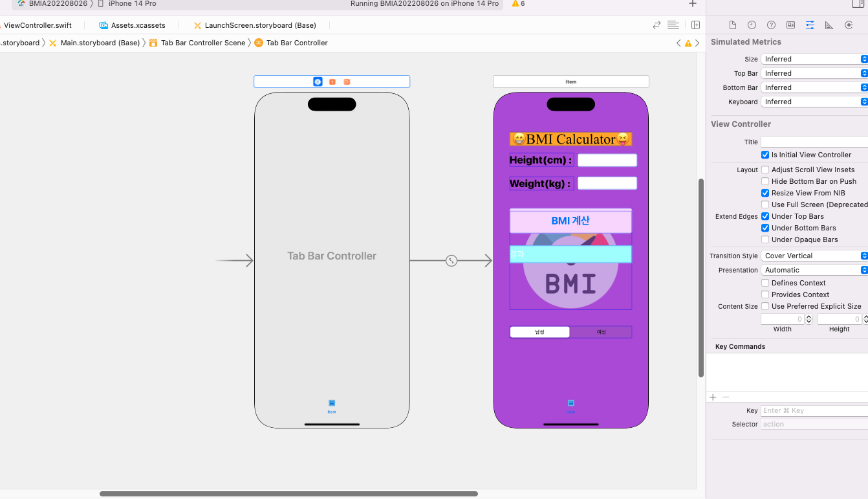Viewport: 868px width, 499px height.
Task: Open the Presentation dropdown
Action: [x=814, y=270]
